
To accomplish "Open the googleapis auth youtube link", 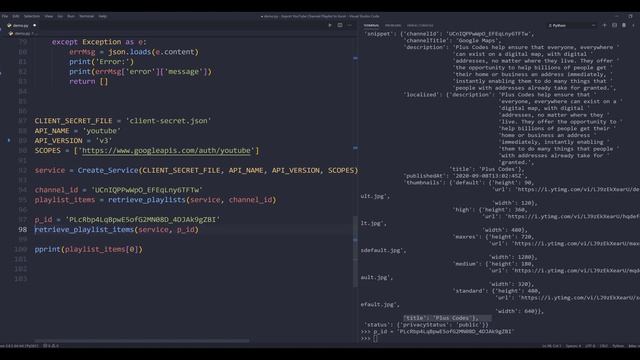I will (167, 151).
